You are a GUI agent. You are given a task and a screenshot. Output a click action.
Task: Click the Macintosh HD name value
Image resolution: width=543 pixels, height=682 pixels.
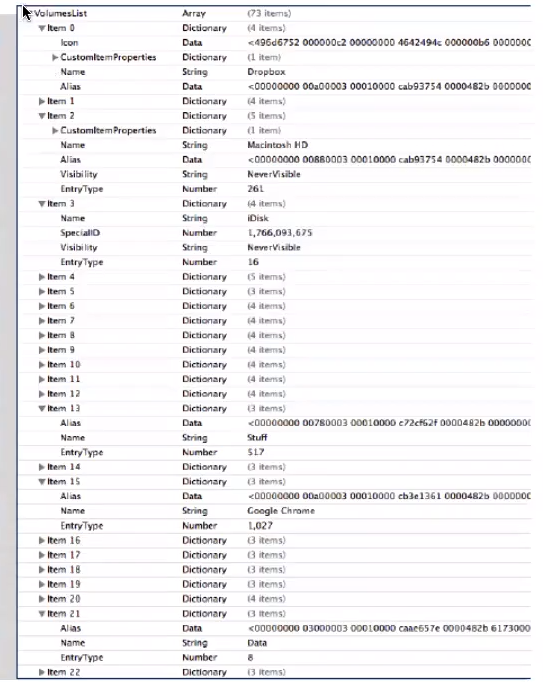[x=278, y=145]
